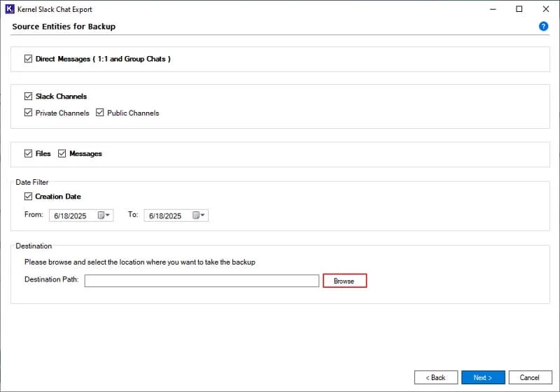Click the Kernel app logo in title bar

(x=10, y=9)
